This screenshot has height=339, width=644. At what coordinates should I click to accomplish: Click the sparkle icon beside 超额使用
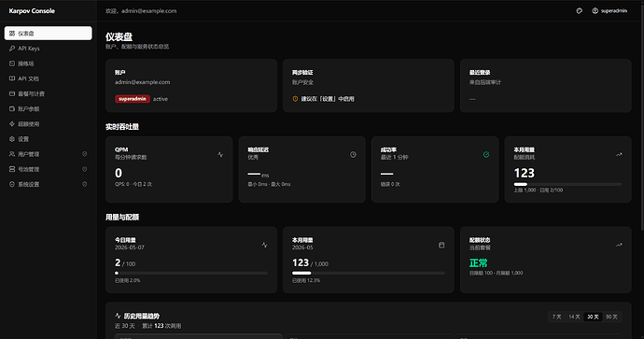click(x=12, y=124)
